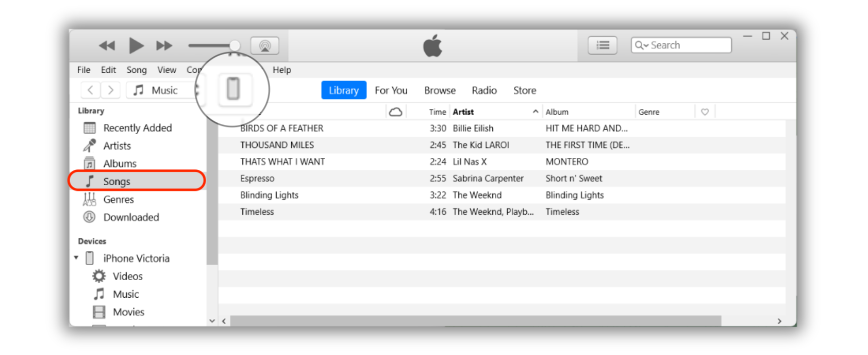
Task: Click the Recently Added grid icon
Action: click(x=90, y=127)
